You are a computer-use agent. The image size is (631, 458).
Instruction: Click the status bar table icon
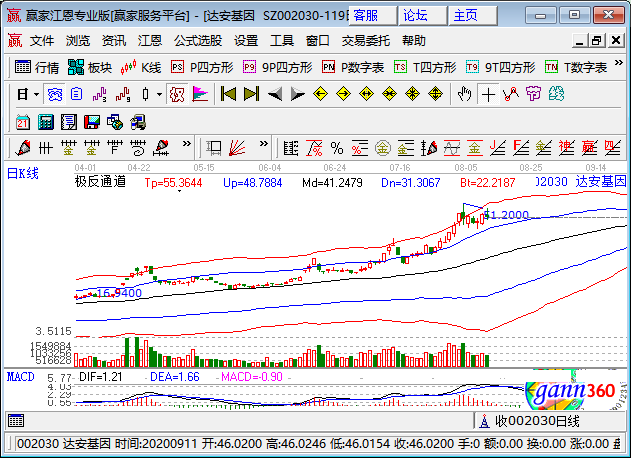point(16,421)
